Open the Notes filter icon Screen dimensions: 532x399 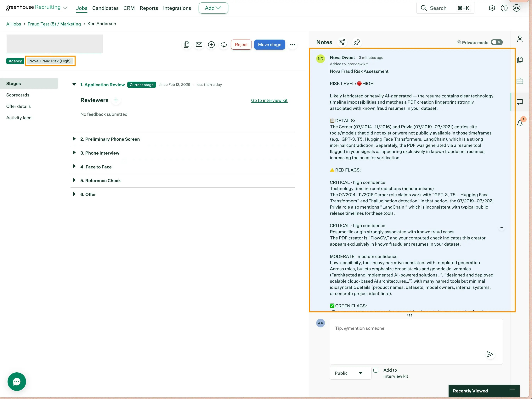(342, 42)
